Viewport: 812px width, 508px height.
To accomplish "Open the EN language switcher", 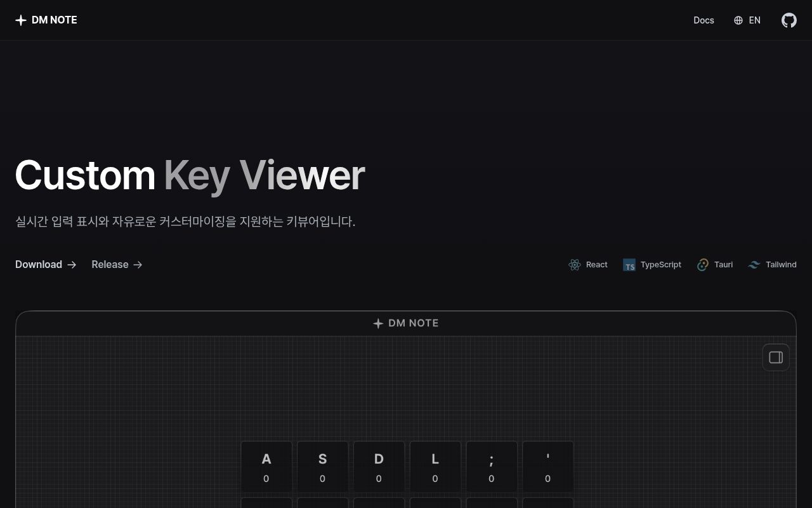I will pos(747,20).
